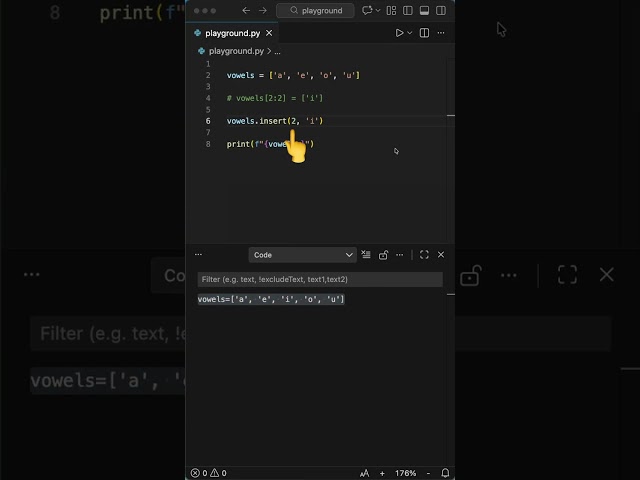Click the breadcrumb ellipsis
The image size is (640, 480).
pyautogui.click(x=278, y=51)
